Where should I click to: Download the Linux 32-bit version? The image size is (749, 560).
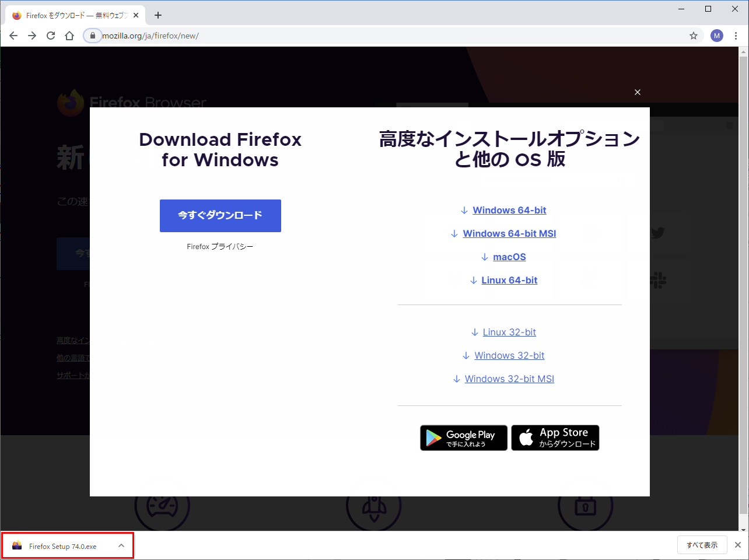pos(509,332)
